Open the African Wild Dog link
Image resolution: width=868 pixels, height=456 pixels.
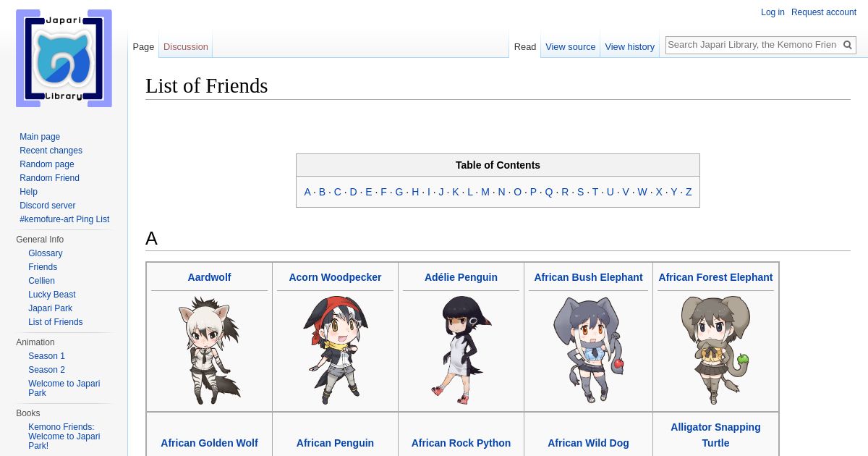588,443
